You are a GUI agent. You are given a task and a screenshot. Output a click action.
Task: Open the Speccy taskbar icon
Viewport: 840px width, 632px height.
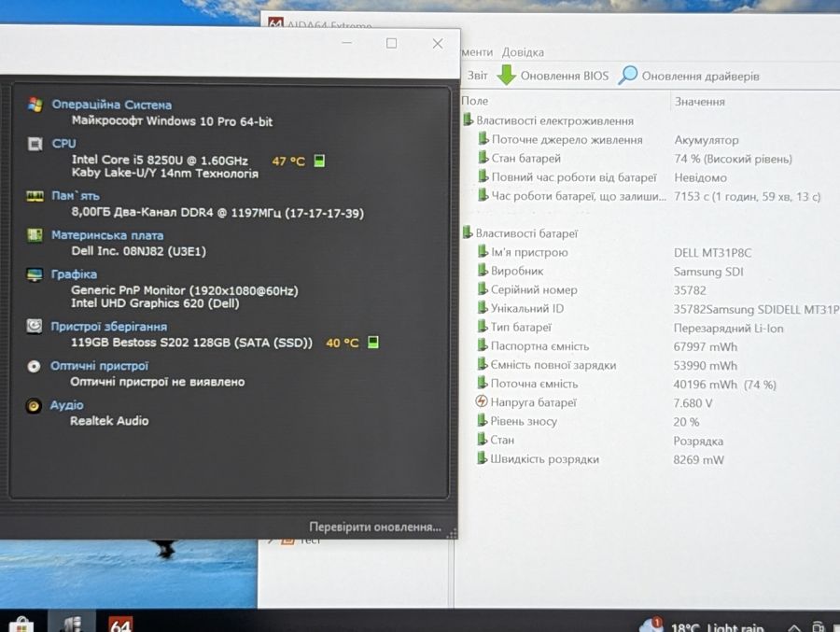pyautogui.click(x=72, y=624)
